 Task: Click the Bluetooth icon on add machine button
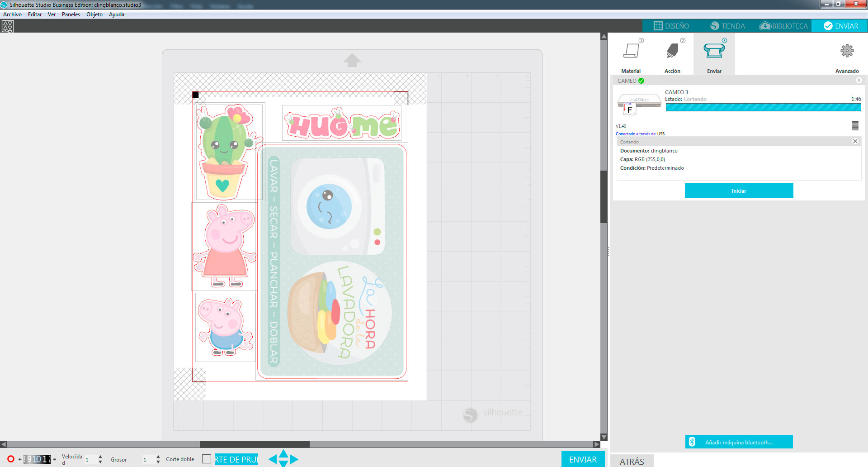692,442
